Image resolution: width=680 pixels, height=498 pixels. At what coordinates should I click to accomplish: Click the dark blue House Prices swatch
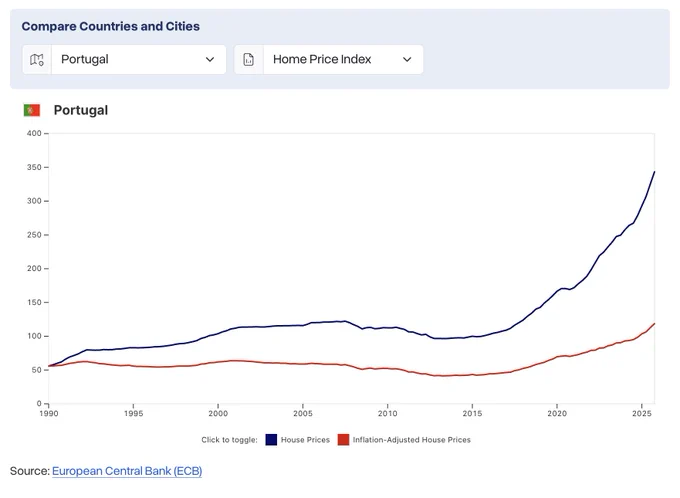coord(271,440)
